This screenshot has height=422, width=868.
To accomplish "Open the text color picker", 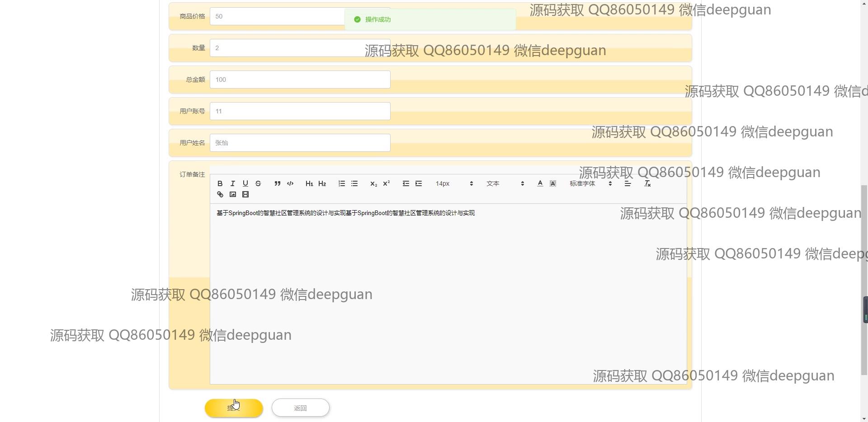I will click(540, 183).
